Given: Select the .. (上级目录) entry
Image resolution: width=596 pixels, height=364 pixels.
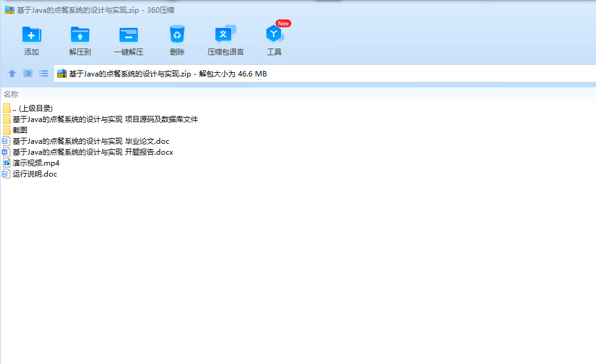Looking at the screenshot, I should click(33, 108).
